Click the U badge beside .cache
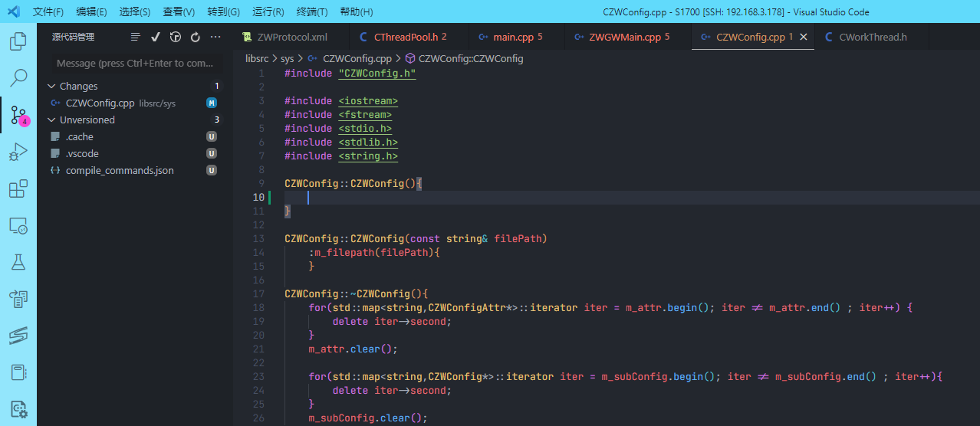Image resolution: width=980 pixels, height=426 pixels. 212,136
